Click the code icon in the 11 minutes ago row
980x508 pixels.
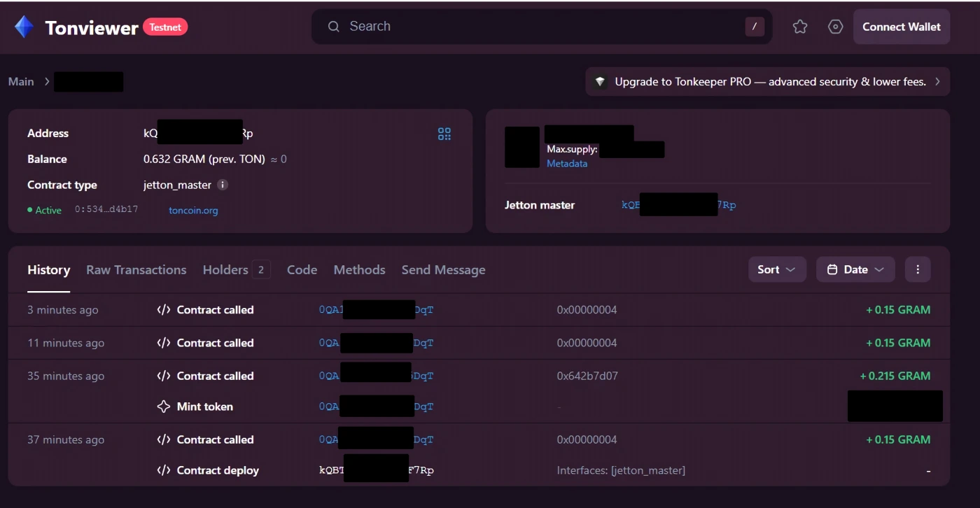(x=164, y=343)
